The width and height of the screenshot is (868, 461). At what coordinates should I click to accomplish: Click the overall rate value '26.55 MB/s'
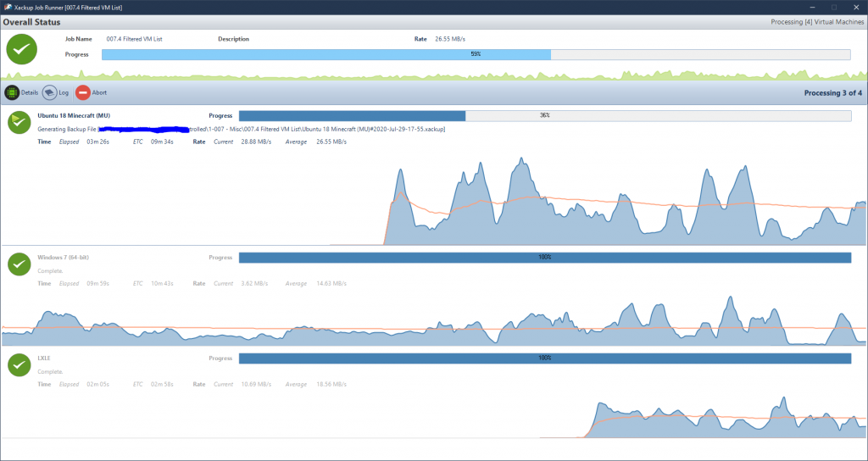[x=450, y=39]
